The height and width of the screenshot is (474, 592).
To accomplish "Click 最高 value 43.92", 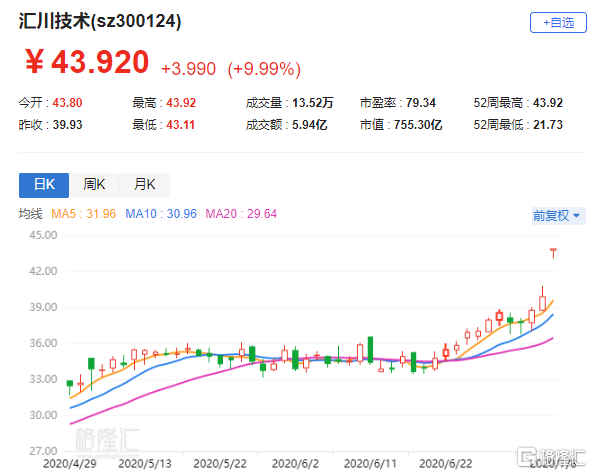I will tap(181, 103).
